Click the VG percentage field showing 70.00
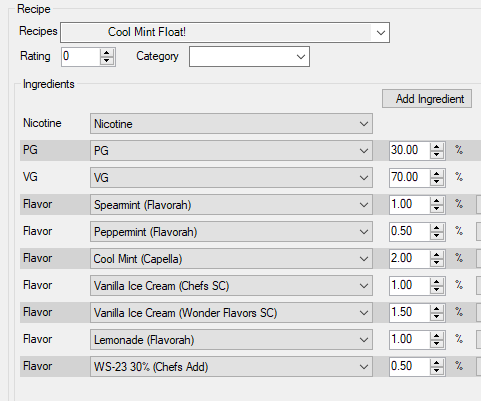Viewport: 481px width, 401px height. [x=409, y=177]
